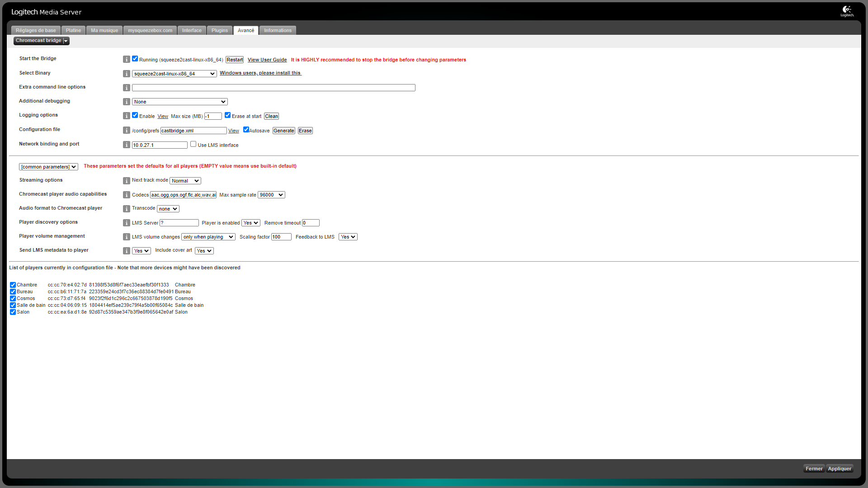
Task: Toggle the Running bridge checkbox
Action: click(x=135, y=59)
